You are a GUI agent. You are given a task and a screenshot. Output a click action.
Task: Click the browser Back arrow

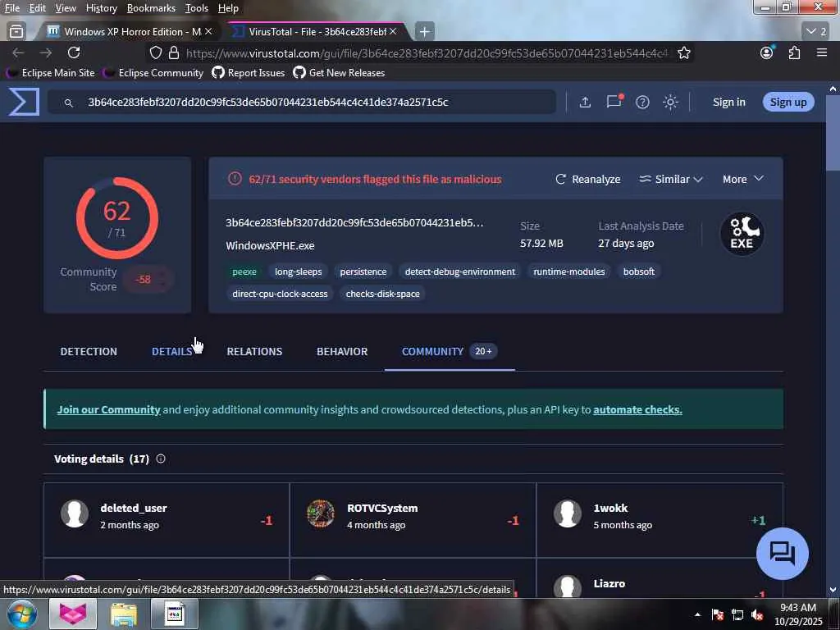pyautogui.click(x=18, y=52)
